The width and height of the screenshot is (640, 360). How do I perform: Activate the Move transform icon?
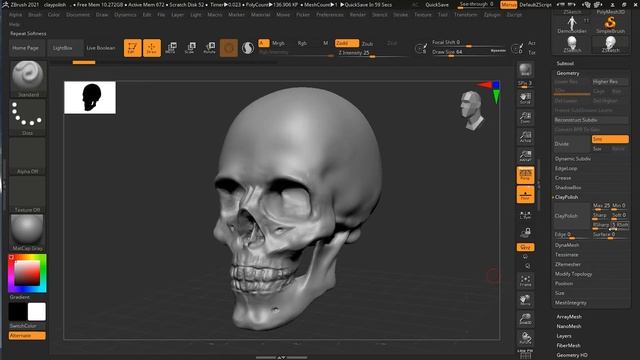coord(171,48)
